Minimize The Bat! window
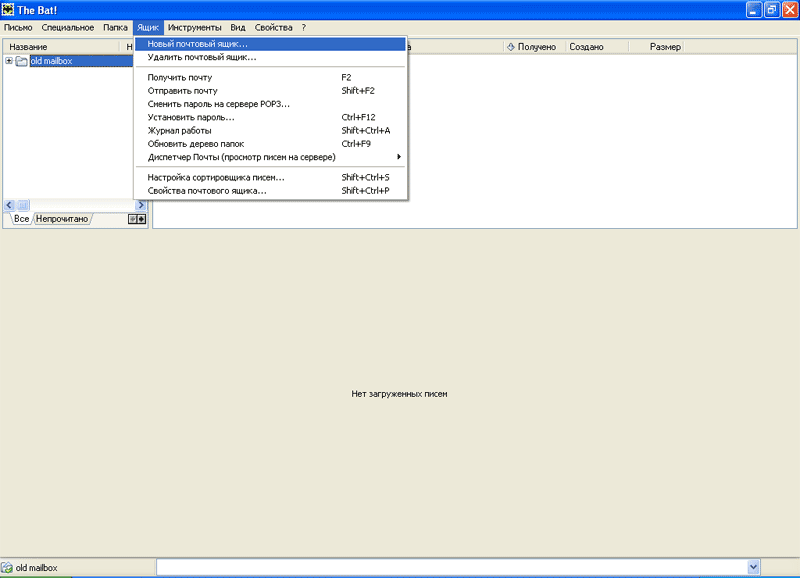The image size is (800, 578). (754, 10)
